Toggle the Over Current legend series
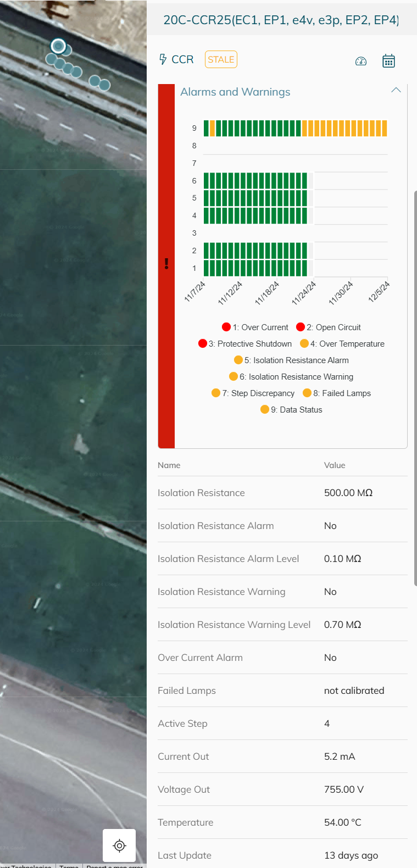This screenshot has width=417, height=868. click(255, 327)
